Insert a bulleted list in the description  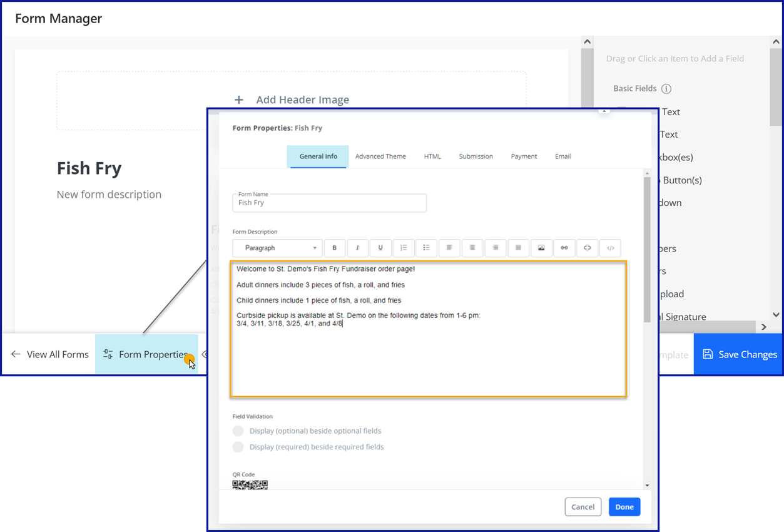pyautogui.click(x=426, y=248)
